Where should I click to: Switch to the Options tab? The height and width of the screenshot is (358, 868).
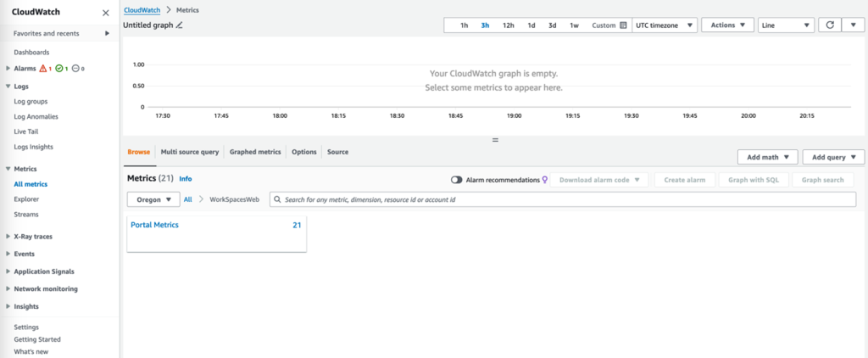304,152
